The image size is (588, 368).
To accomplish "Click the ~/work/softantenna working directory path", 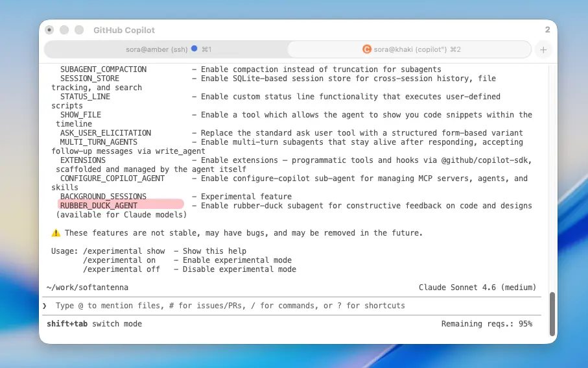I will [x=88, y=288].
